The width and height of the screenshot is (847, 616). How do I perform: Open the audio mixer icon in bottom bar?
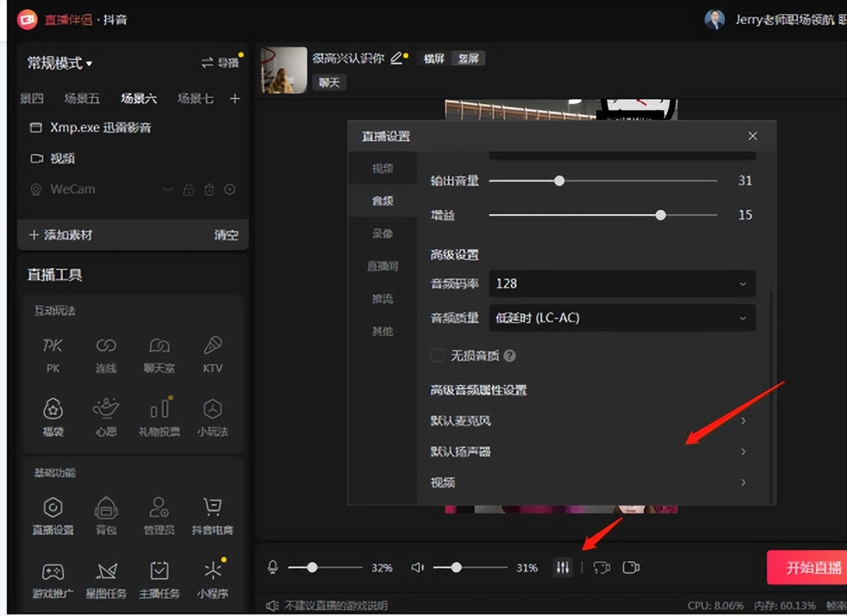[563, 568]
